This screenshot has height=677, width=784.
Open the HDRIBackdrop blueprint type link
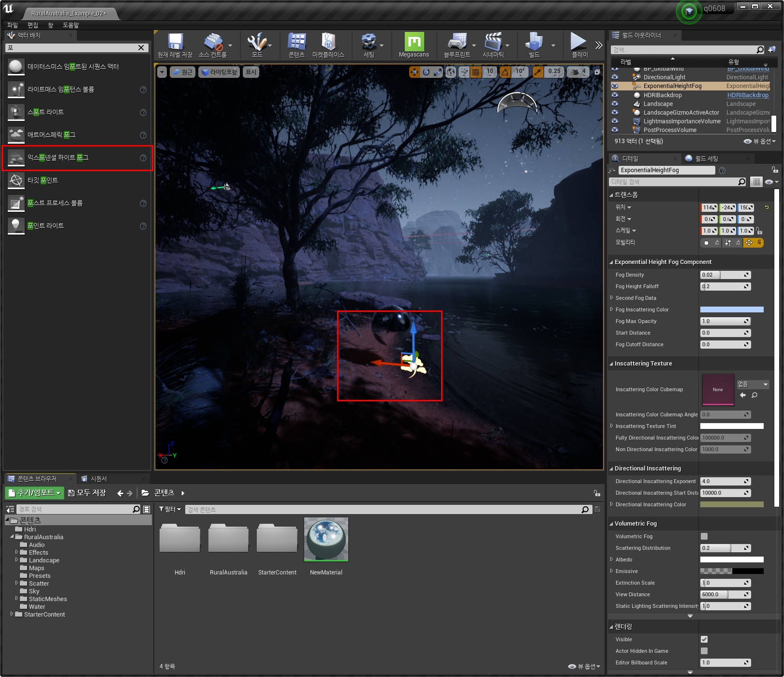tap(748, 95)
